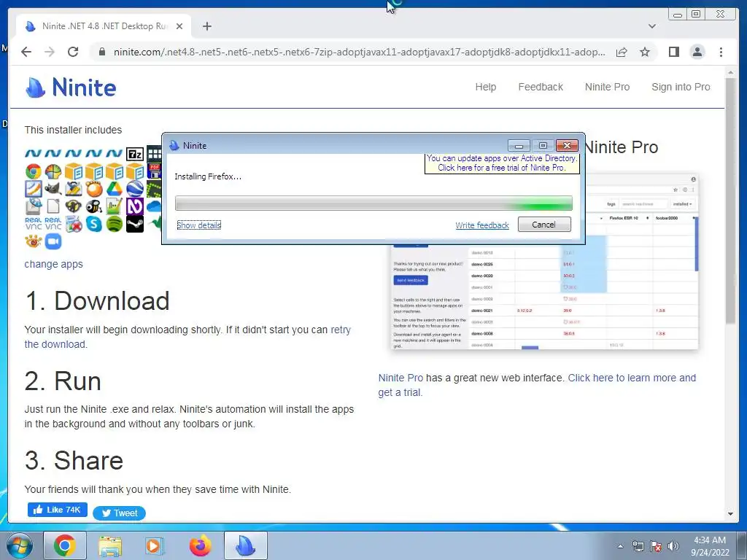Screen dimensions: 747x560
Task: Click the GIMP mascot icon
Action: point(53,189)
